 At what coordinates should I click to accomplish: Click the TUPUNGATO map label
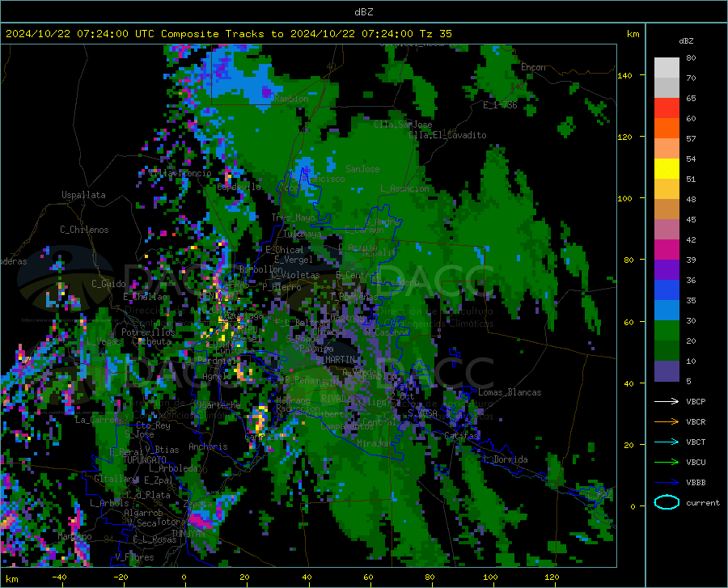(145, 460)
